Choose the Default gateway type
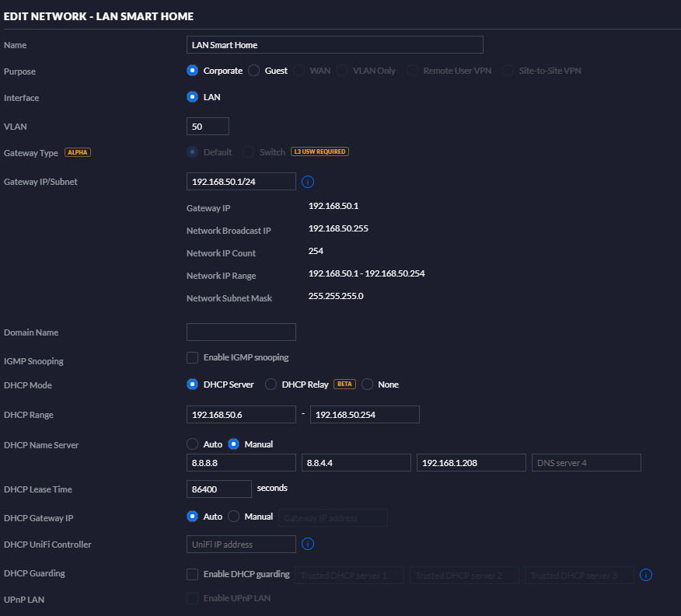 [x=192, y=152]
